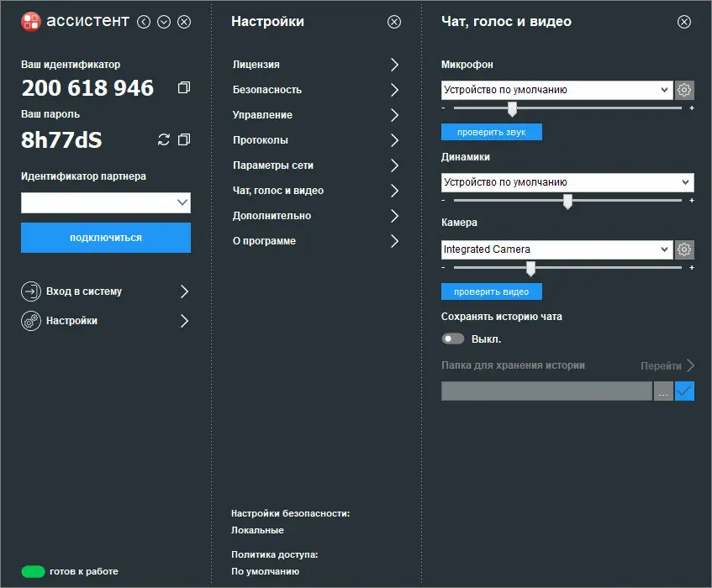Image resolution: width=712 pixels, height=588 pixels.
Task: Open Вход в систему from the left panel
Action: [105, 291]
